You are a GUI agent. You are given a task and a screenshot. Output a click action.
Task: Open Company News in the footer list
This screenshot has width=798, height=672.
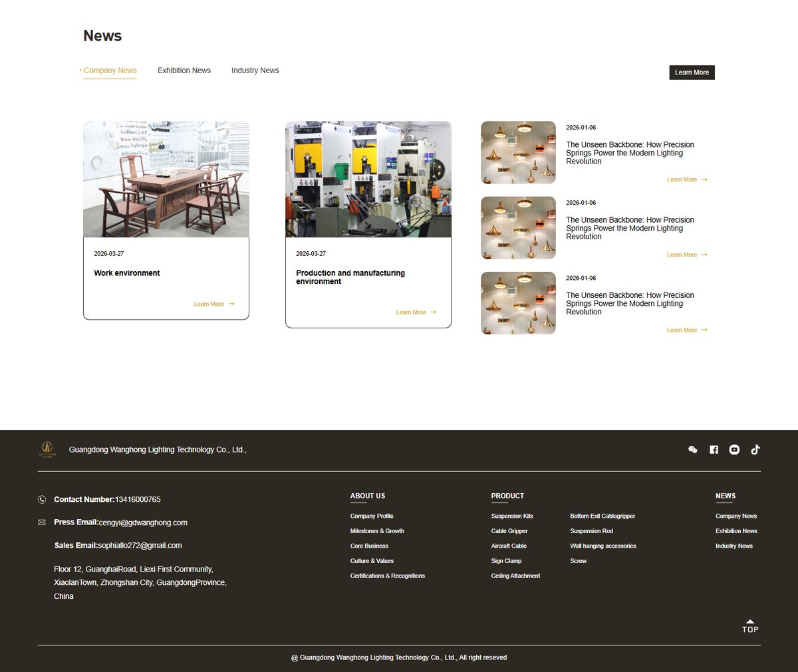(x=736, y=516)
